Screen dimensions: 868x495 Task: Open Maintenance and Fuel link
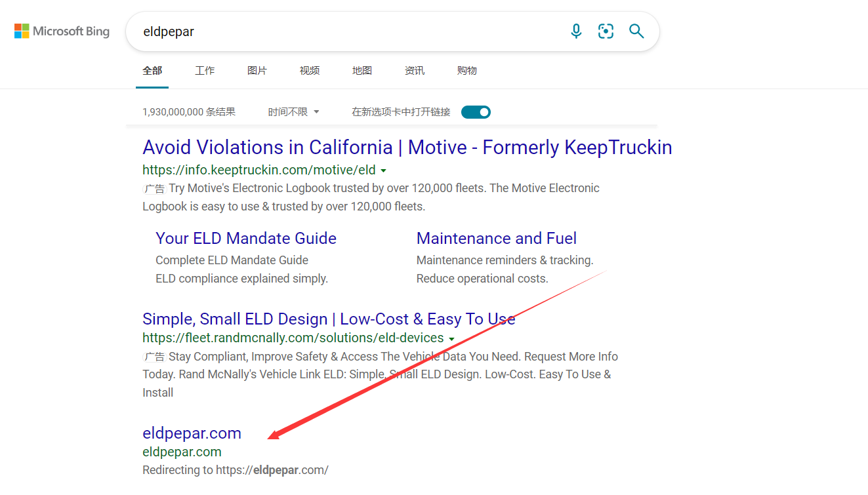(497, 238)
